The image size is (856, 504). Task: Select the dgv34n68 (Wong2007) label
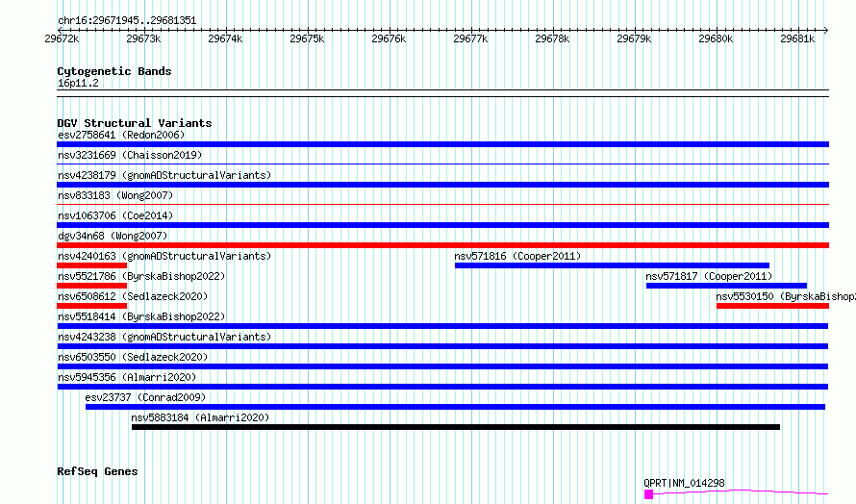(x=113, y=236)
